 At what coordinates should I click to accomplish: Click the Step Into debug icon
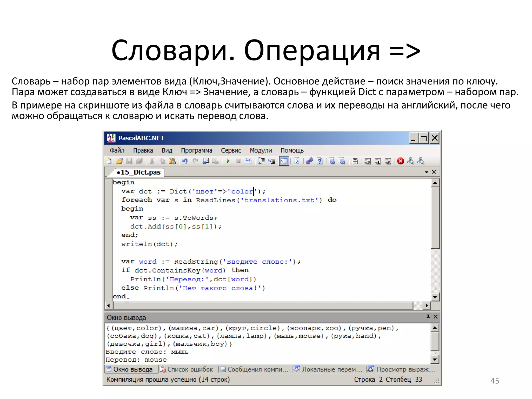point(271,161)
